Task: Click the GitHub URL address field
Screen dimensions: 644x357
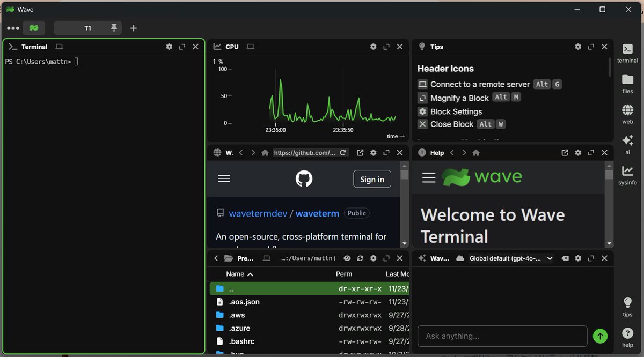Action: tap(304, 153)
